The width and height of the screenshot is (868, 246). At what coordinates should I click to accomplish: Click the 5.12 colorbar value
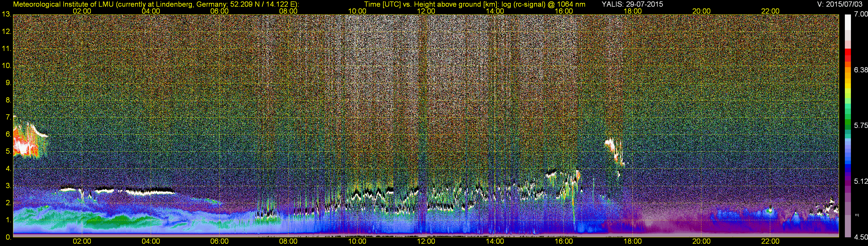point(860,181)
